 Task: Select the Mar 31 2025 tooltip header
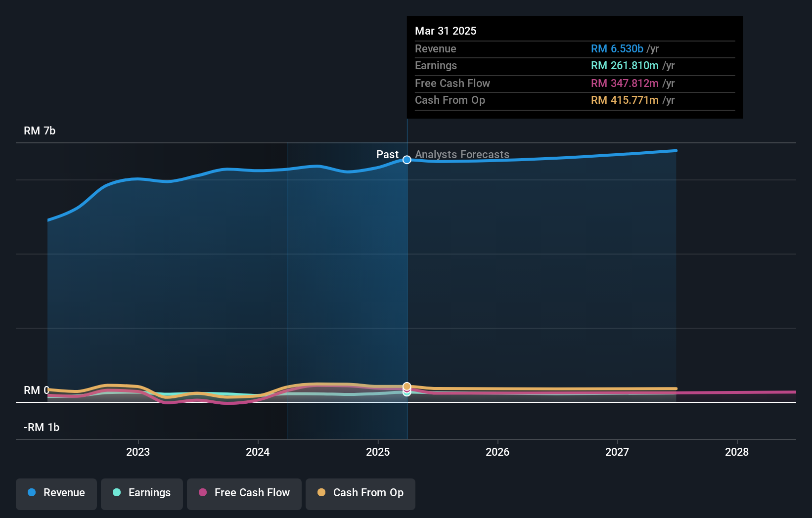tap(446, 31)
